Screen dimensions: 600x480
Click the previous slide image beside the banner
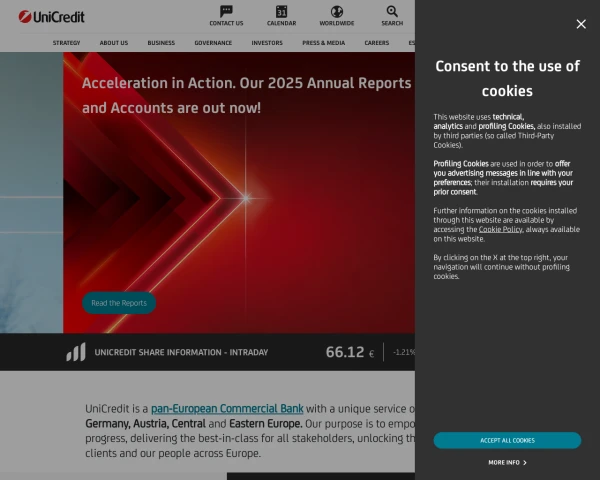coord(31,193)
